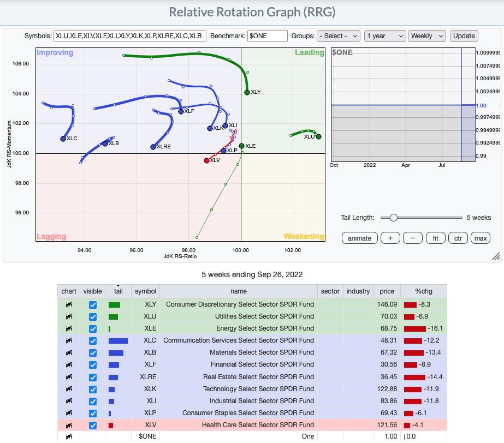This screenshot has height=443, width=504.
Task: Start the animate button
Action: [x=359, y=238]
